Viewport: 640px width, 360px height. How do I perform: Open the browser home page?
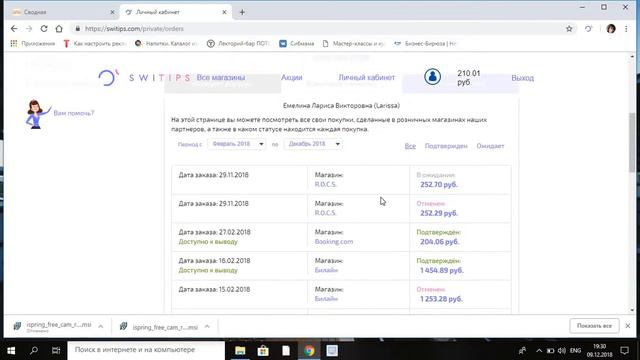coord(59,29)
